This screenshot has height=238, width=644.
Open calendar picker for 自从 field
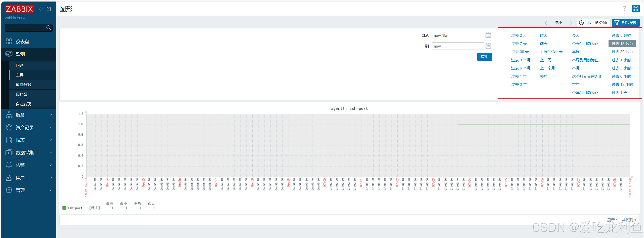point(488,35)
